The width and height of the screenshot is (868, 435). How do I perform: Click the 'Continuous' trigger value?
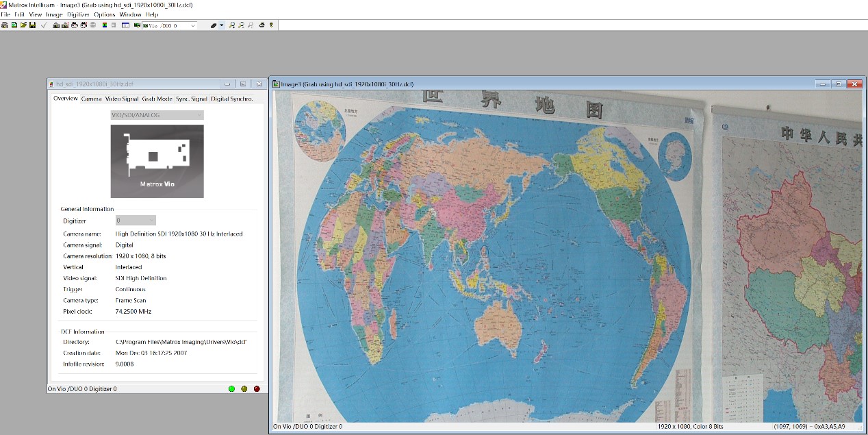pyautogui.click(x=130, y=289)
